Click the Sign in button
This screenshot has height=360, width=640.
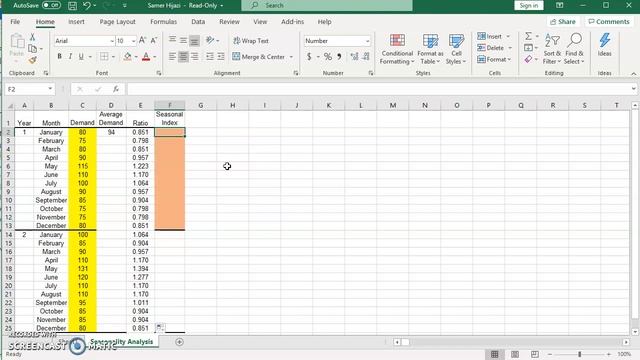[x=529, y=5]
